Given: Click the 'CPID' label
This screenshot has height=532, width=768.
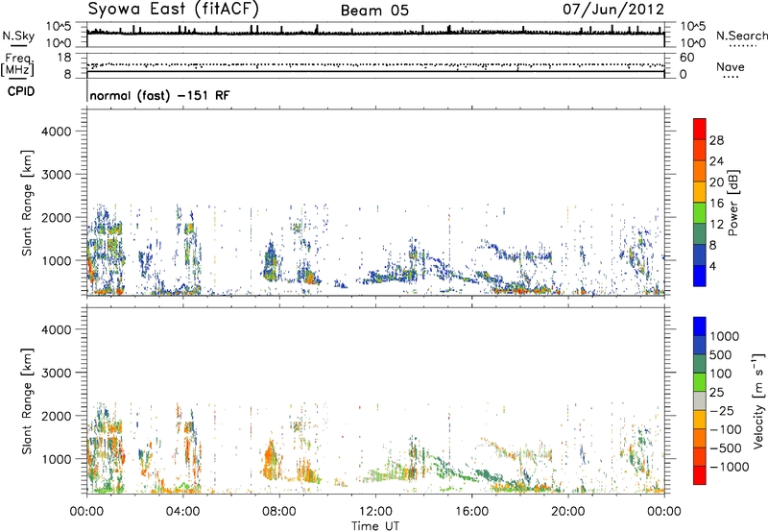Looking at the screenshot, I should [21, 91].
